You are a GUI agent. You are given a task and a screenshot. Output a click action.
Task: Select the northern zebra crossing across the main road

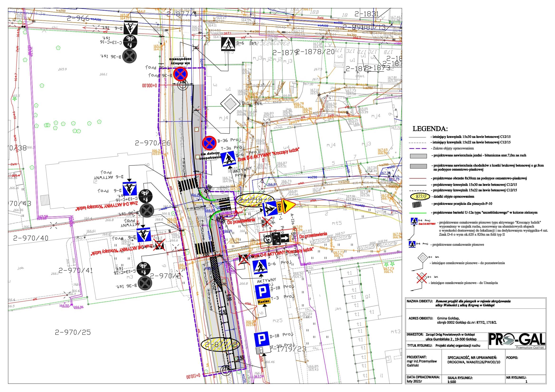coord(188,185)
